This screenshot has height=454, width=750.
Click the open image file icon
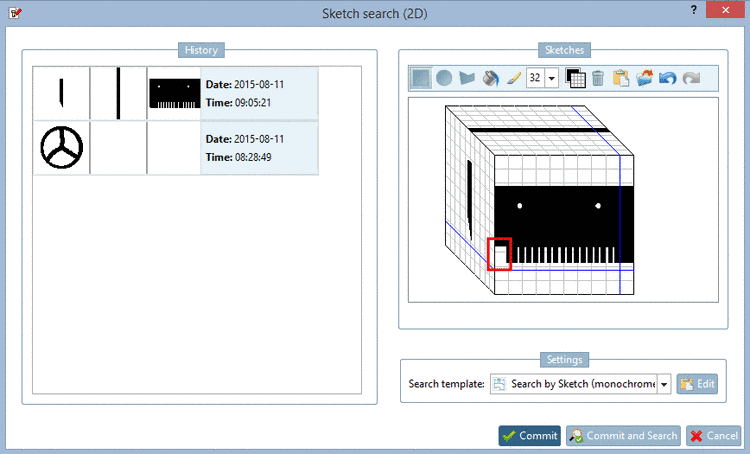(x=644, y=78)
